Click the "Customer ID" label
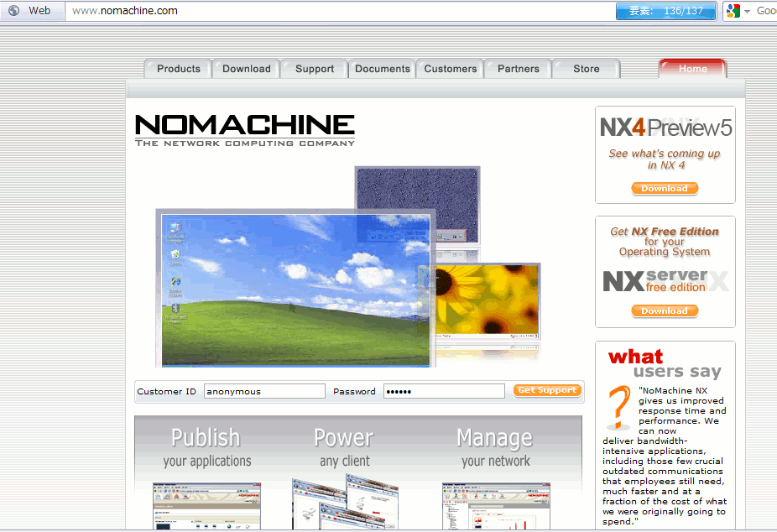 166,391
